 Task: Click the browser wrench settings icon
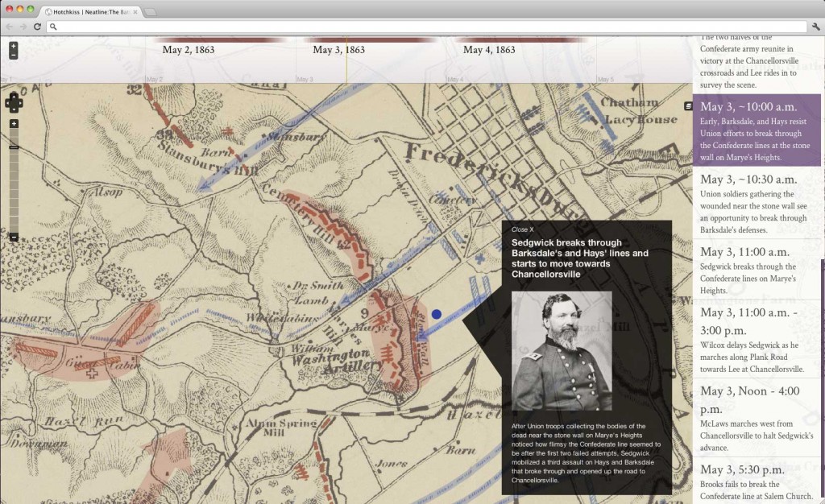pyautogui.click(x=816, y=27)
